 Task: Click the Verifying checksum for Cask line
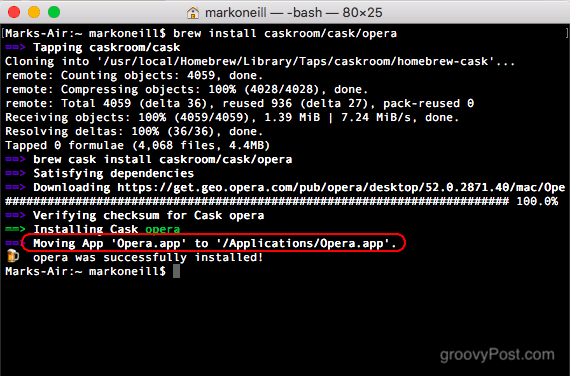[x=148, y=215]
